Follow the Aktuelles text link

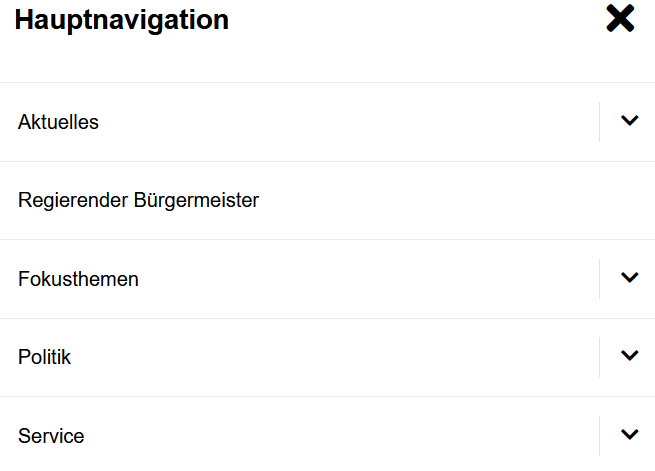[x=58, y=122]
